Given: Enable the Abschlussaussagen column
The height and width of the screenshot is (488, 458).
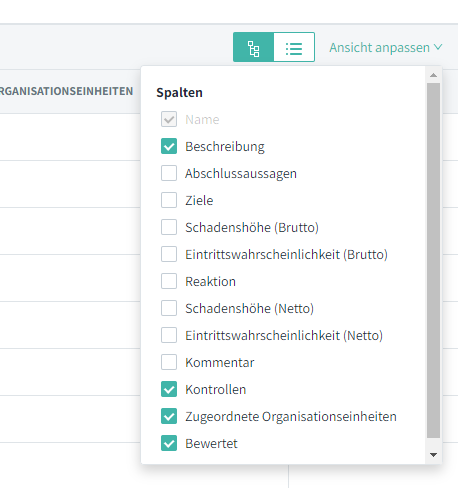Looking at the screenshot, I should tap(169, 173).
